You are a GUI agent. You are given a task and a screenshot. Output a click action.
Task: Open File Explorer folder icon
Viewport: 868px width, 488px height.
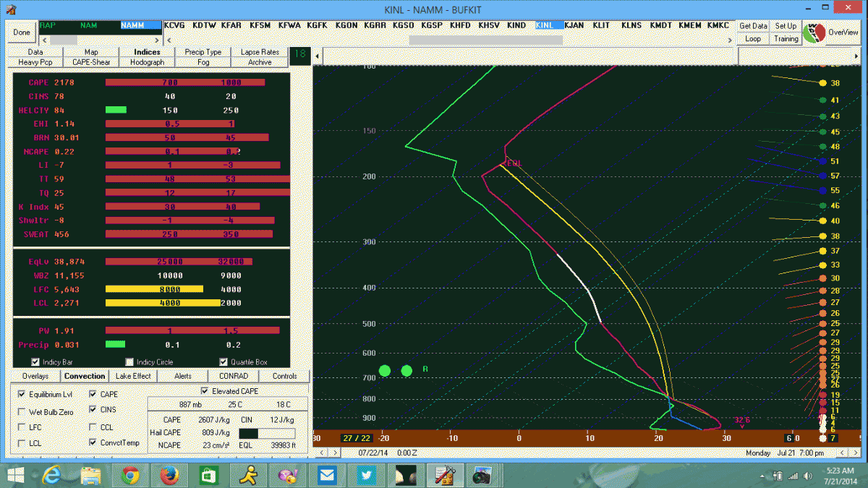point(91,475)
